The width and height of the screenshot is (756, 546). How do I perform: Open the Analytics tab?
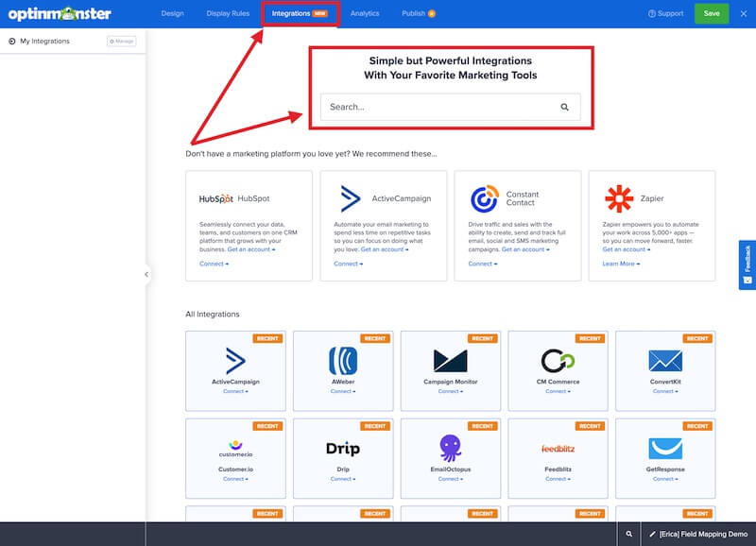pyautogui.click(x=365, y=13)
